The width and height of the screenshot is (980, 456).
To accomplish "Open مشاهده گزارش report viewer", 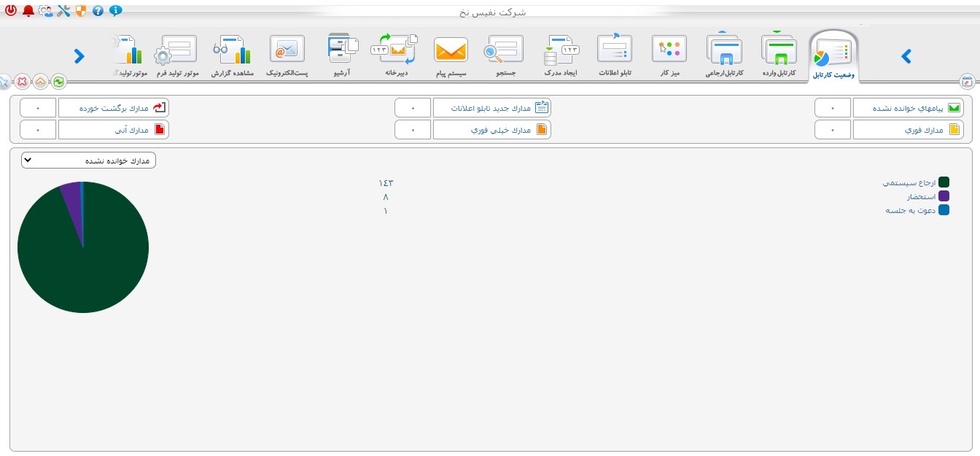I will tap(233, 55).
